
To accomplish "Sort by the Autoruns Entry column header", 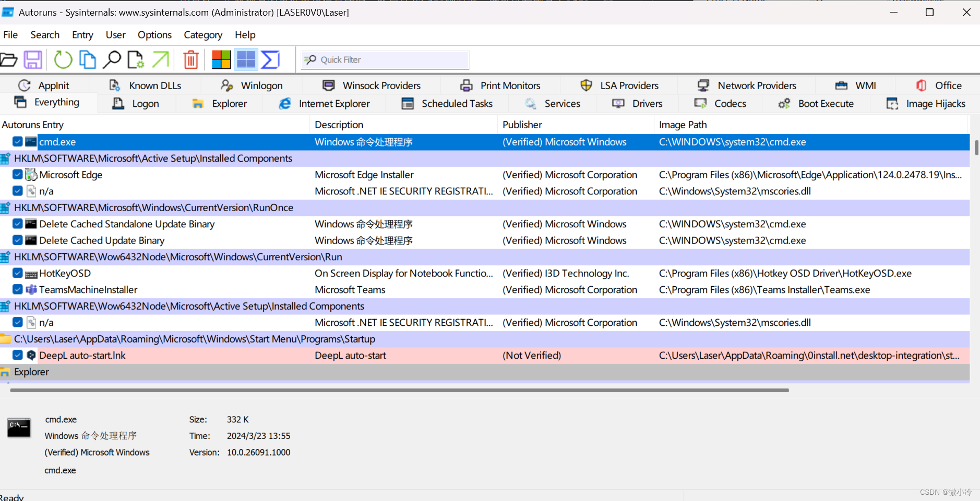I will 155,125.
